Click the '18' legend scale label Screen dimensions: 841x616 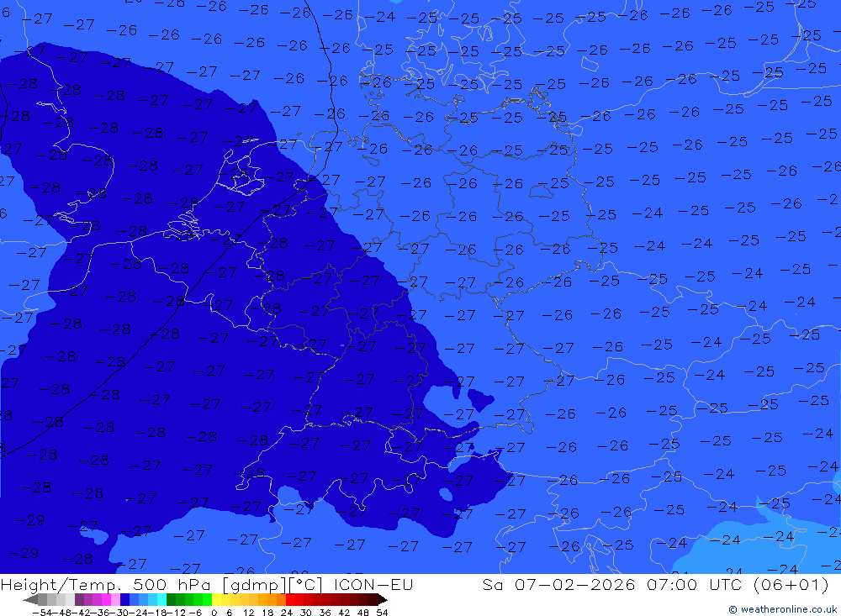point(267,613)
